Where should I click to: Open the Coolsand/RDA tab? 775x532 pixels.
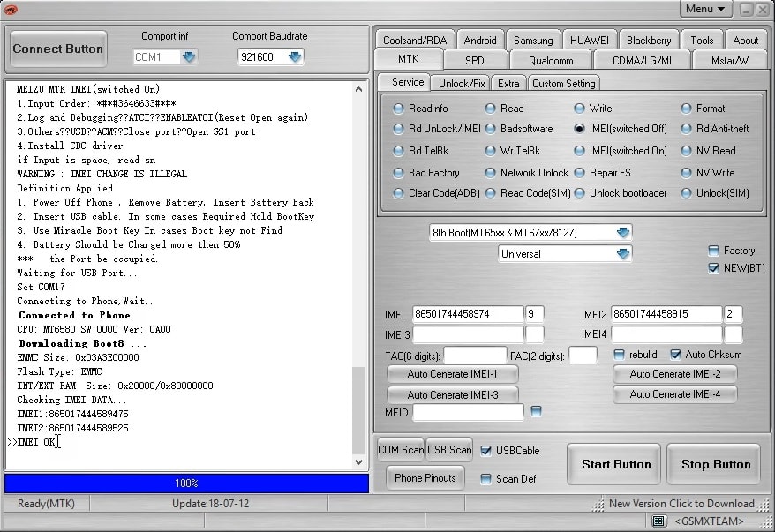(415, 40)
